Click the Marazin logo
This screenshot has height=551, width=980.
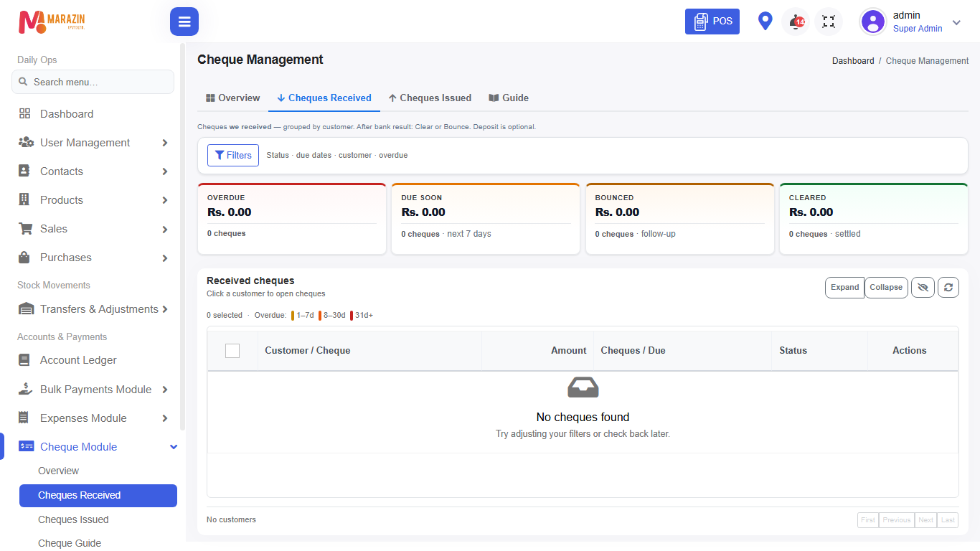[52, 22]
